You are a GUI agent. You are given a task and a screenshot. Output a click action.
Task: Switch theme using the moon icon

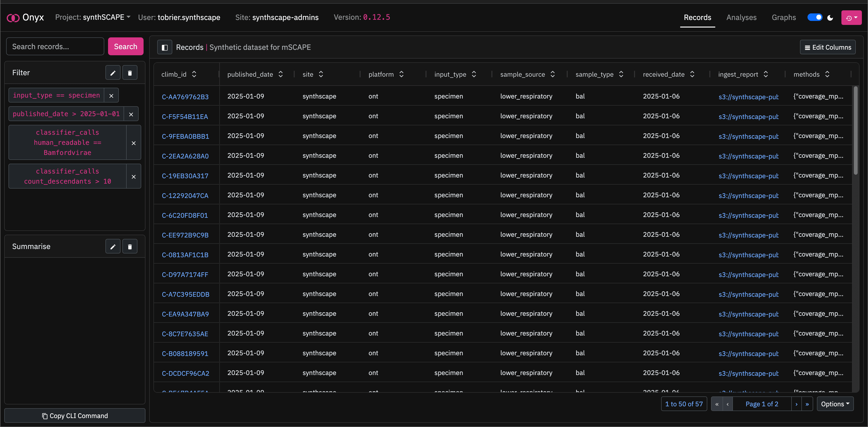830,17
